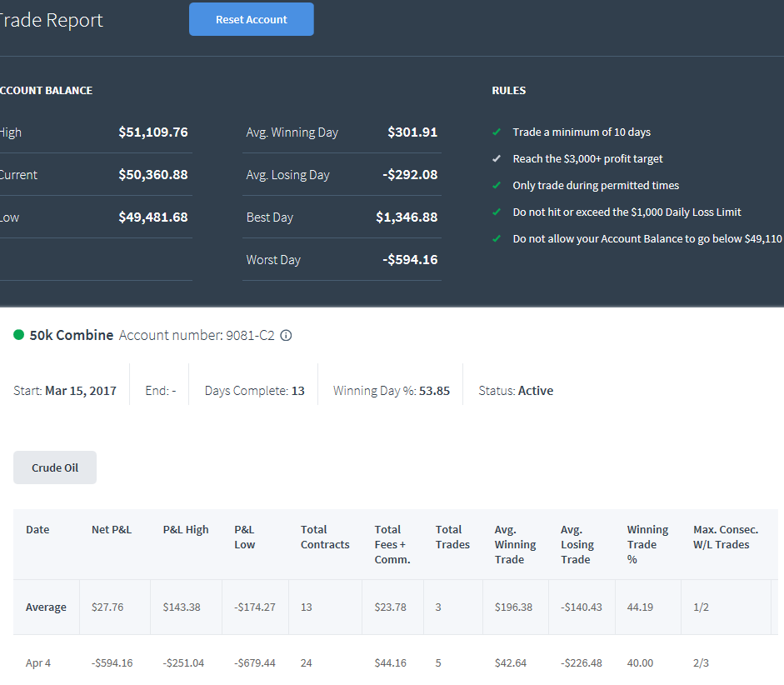Click the green 50k Combine status dot
Screen dimensions: 784x685
pyautogui.click(x=18, y=335)
